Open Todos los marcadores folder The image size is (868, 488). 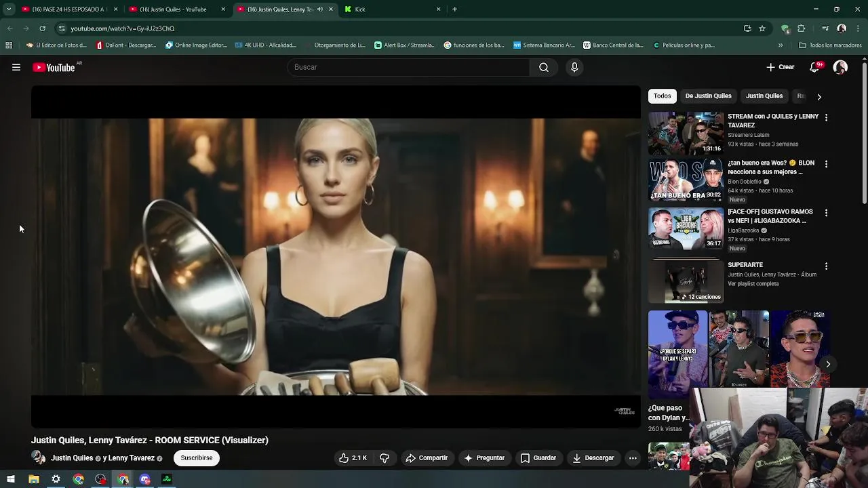coord(831,45)
